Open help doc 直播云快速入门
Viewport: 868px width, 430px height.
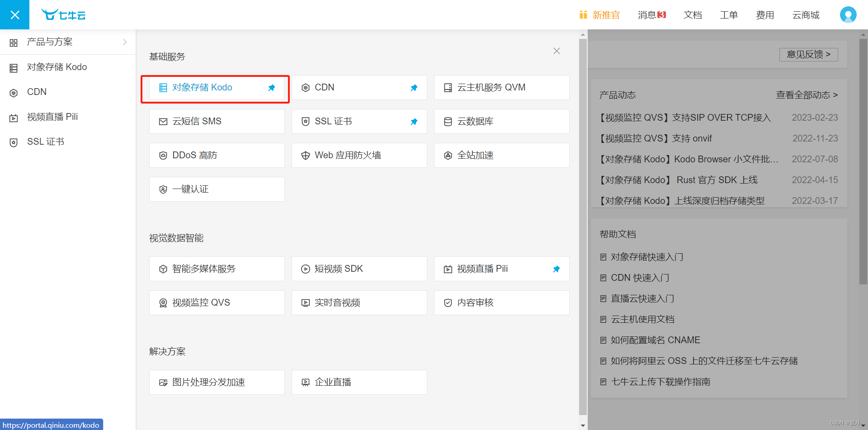pyautogui.click(x=642, y=298)
